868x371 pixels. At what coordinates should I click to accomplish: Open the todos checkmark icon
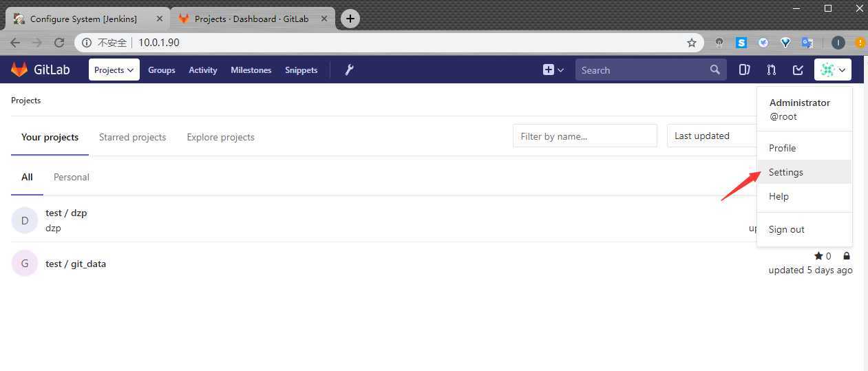[x=798, y=70]
